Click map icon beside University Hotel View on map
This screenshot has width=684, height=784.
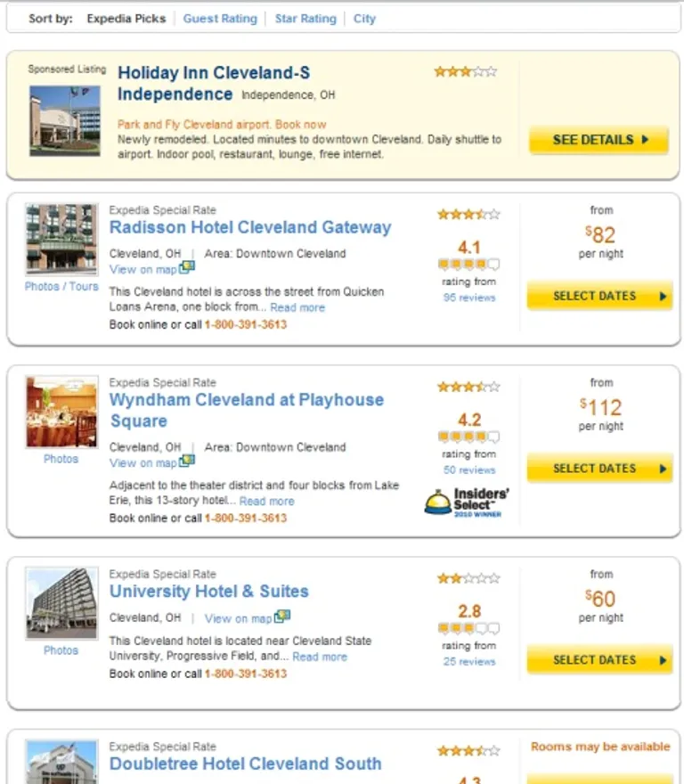282,616
